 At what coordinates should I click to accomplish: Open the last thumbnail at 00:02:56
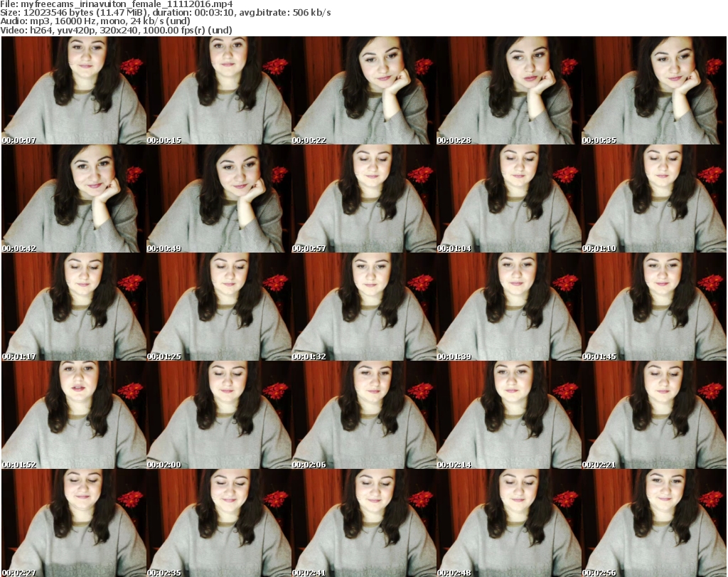click(654, 523)
